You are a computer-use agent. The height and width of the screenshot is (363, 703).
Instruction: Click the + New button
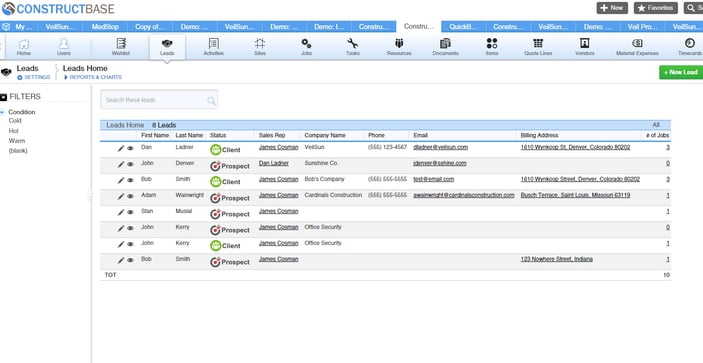(612, 8)
